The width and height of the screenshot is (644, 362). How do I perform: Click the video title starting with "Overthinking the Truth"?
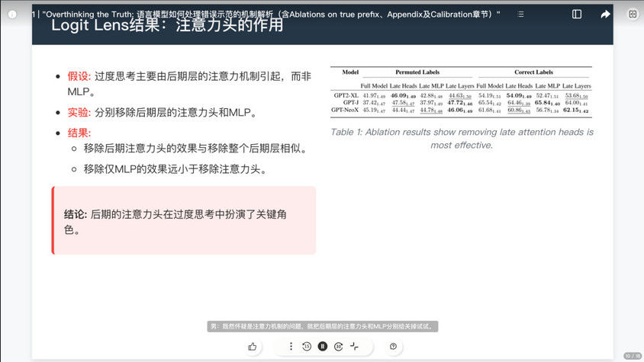tap(271, 14)
